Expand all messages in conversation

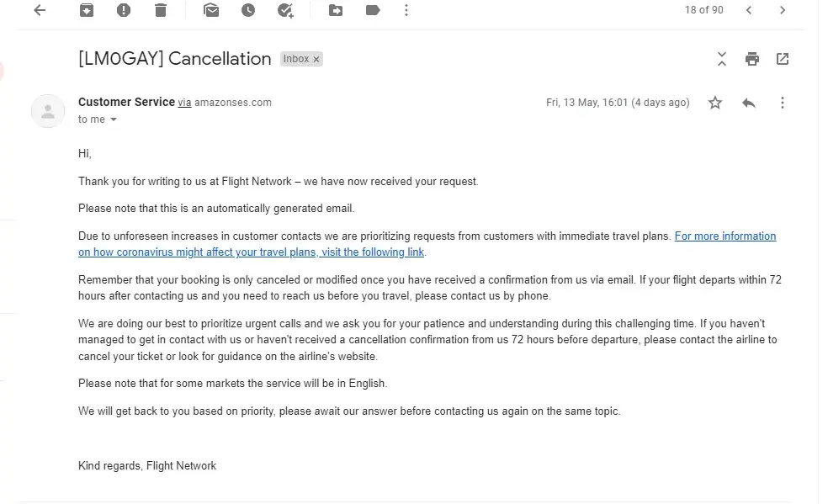[721, 59]
